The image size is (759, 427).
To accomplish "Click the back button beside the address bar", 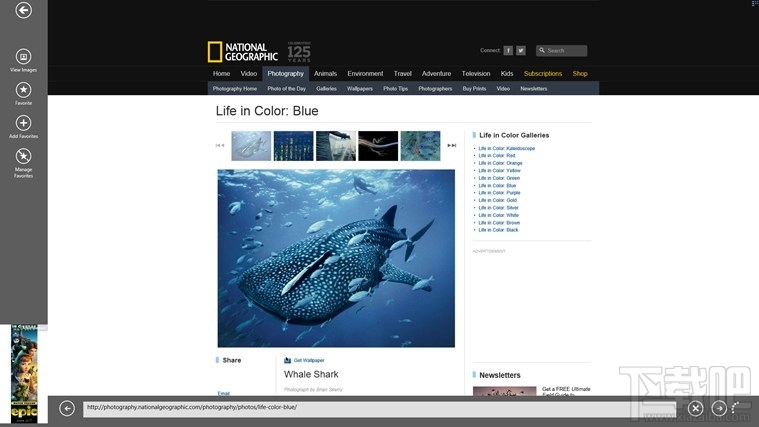I will point(67,409).
